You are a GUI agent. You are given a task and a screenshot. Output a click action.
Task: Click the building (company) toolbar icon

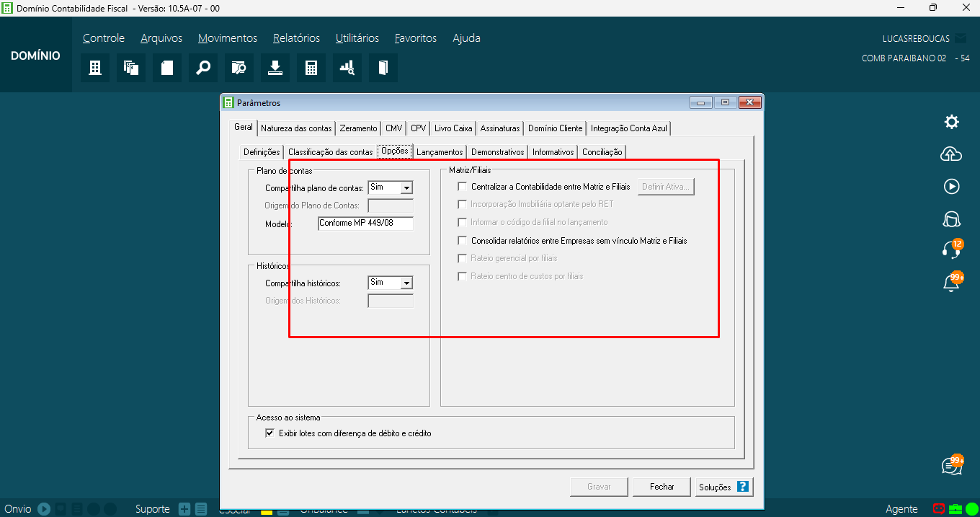[x=94, y=68]
